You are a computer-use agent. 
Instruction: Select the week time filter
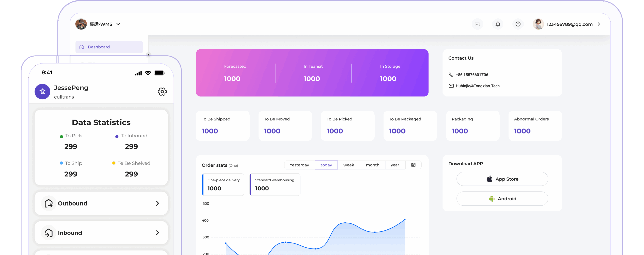349,165
